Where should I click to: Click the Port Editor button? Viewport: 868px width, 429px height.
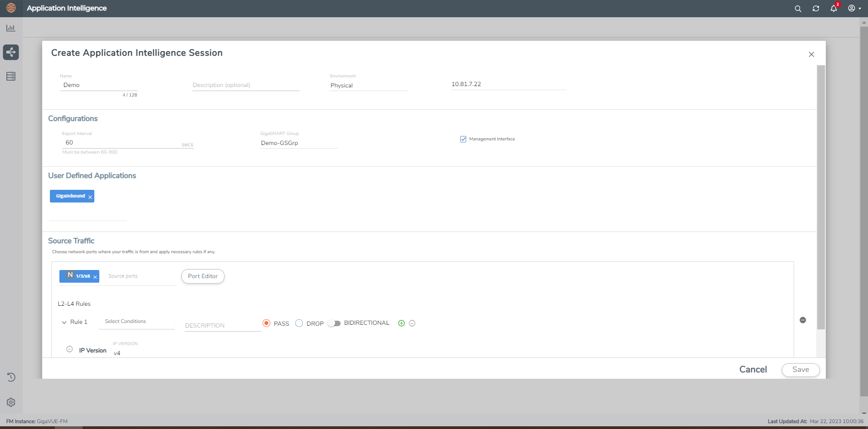[203, 276]
